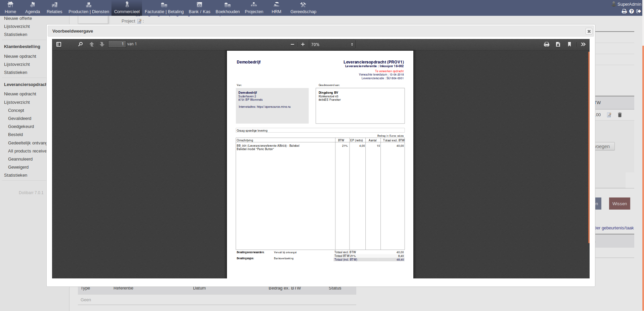This screenshot has height=311, width=644.
Task: Click the PDF page number field
Action: click(x=117, y=44)
